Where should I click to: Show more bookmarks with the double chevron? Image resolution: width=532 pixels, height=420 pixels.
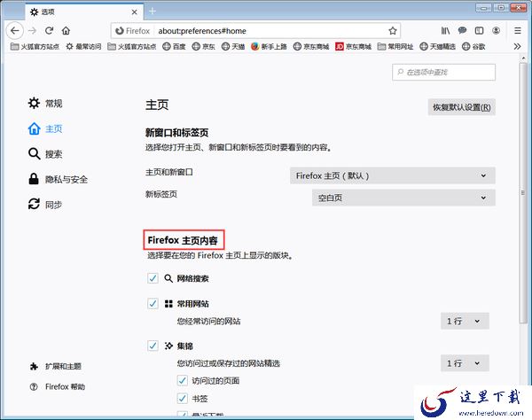pyautogui.click(x=517, y=46)
